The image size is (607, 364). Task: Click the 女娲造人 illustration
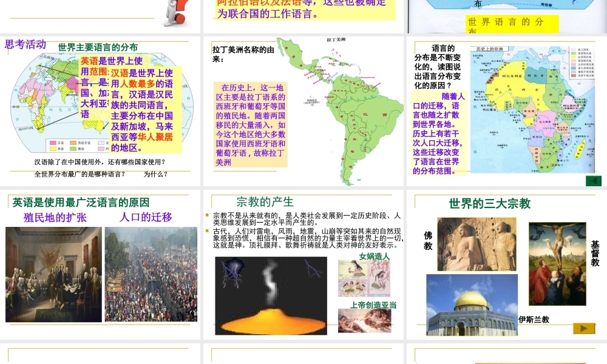point(364,278)
